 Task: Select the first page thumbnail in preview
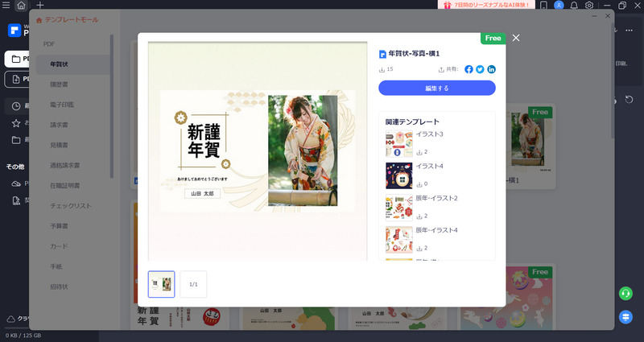[162, 284]
